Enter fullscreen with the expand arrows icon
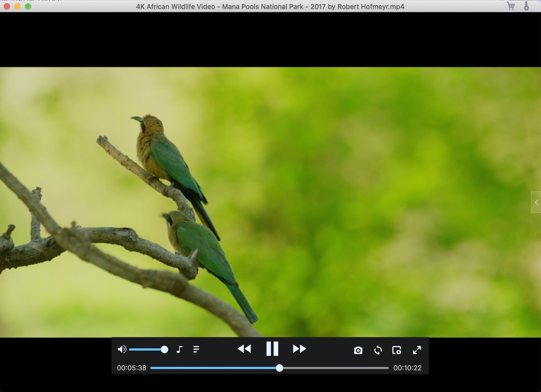Image resolution: width=541 pixels, height=392 pixels. tap(417, 350)
